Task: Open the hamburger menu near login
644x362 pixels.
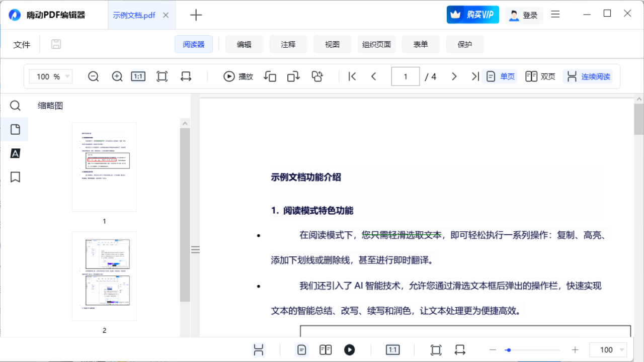Action: [x=555, y=14]
